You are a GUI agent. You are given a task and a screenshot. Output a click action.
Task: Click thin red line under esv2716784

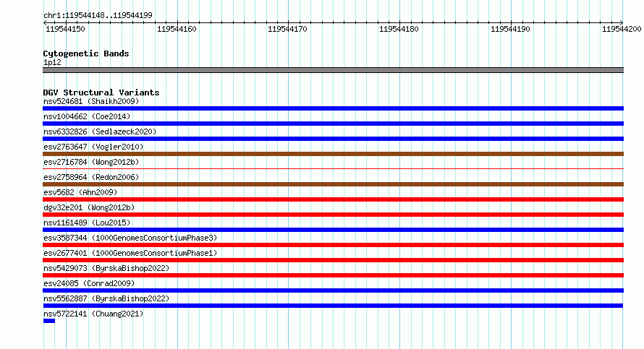pyautogui.click(x=333, y=168)
